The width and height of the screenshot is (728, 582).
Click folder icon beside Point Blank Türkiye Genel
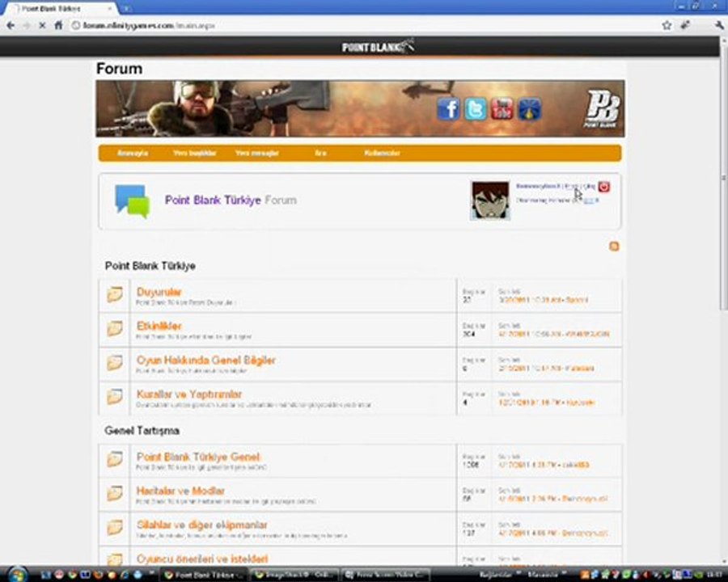pyautogui.click(x=115, y=459)
